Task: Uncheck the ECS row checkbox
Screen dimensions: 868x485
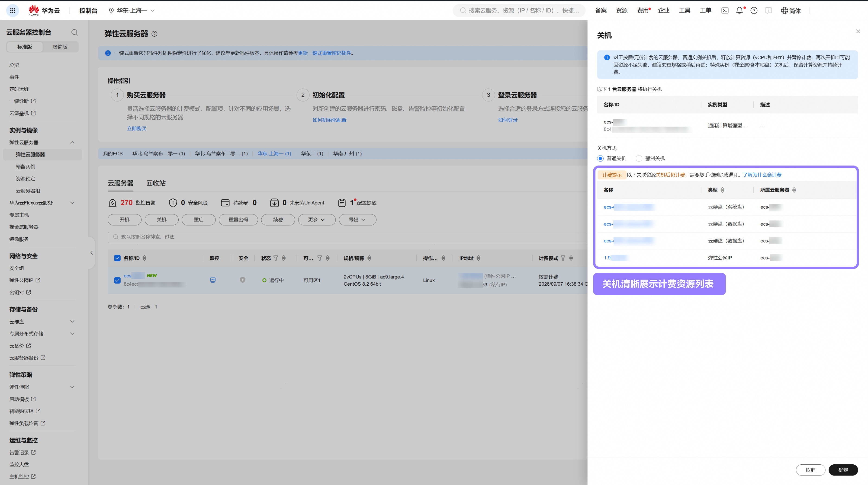Action: coord(117,280)
